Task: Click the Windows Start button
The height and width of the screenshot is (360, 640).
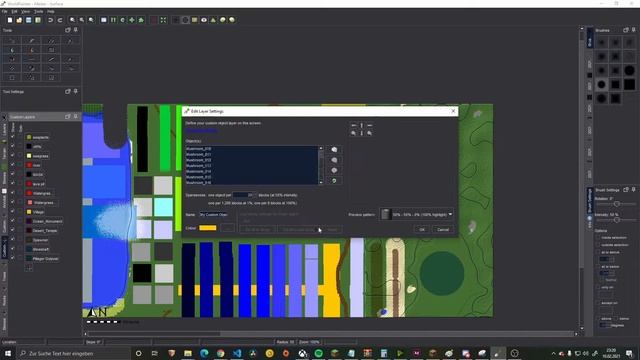Action: (8, 353)
